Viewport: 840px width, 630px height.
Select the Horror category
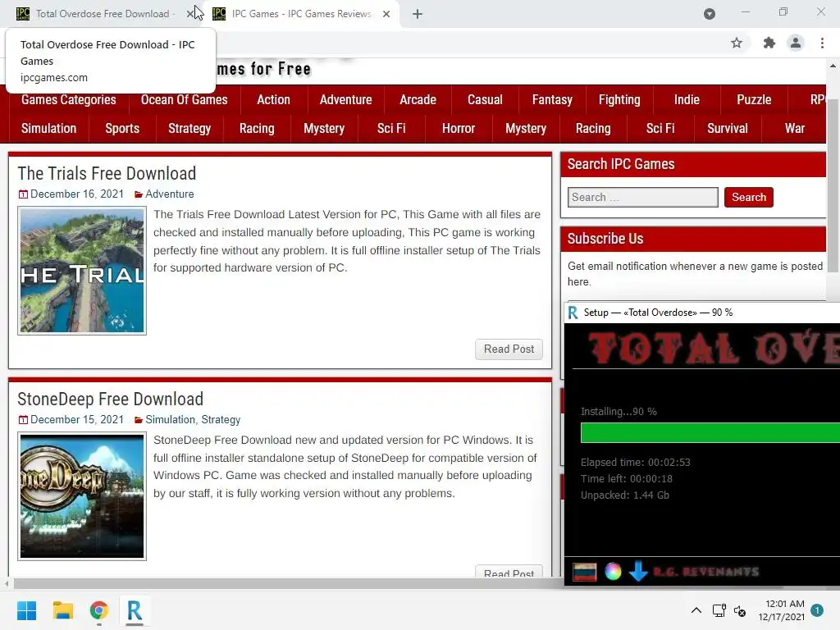pos(459,129)
